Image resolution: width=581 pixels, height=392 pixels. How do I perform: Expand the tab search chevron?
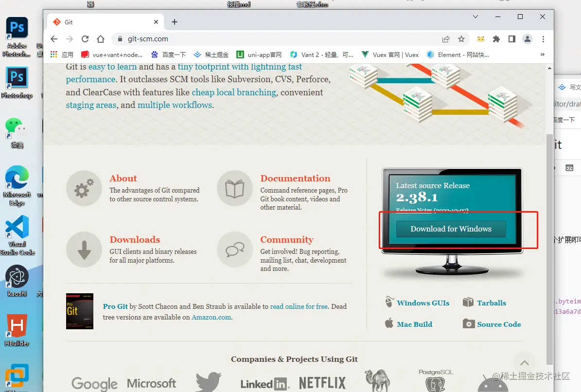tap(475, 17)
